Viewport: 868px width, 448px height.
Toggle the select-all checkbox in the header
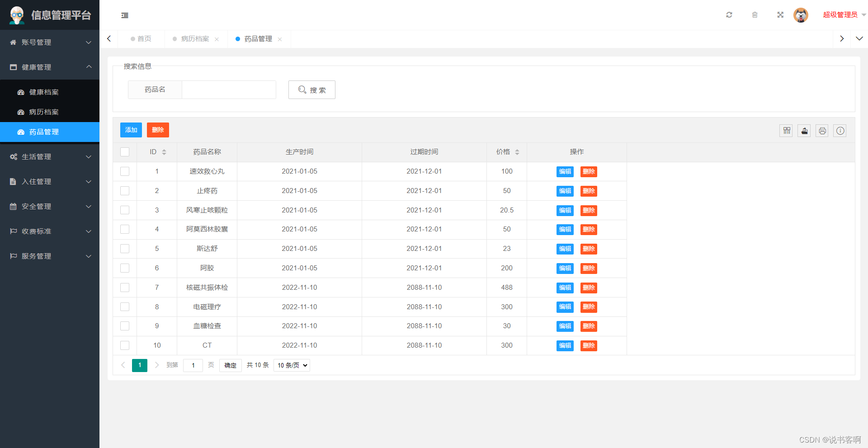(125, 152)
